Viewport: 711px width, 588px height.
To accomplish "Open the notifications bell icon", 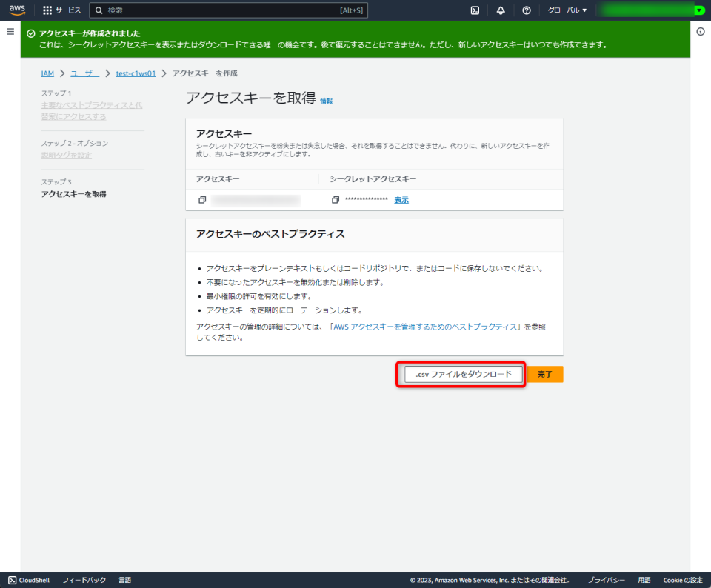I will 500,10.
